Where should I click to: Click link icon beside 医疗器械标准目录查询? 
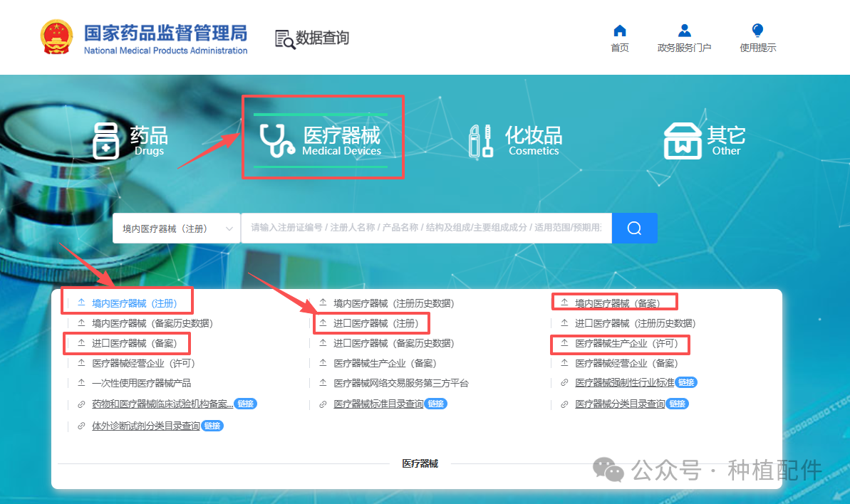323,404
